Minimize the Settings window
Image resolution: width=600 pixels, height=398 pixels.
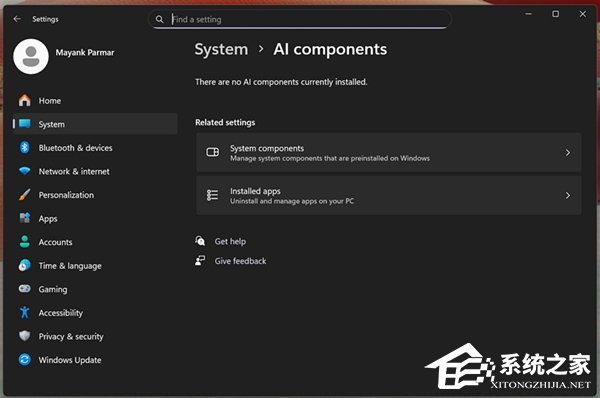(x=528, y=14)
